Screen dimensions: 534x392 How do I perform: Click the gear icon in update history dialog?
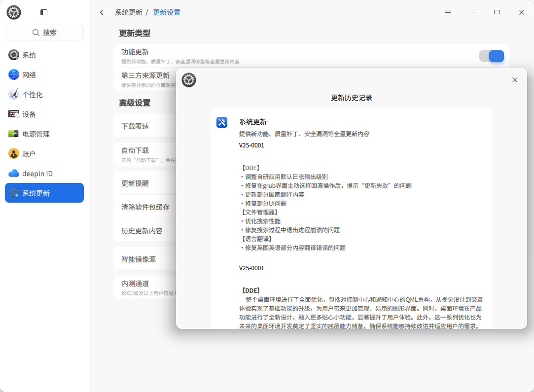(189, 80)
